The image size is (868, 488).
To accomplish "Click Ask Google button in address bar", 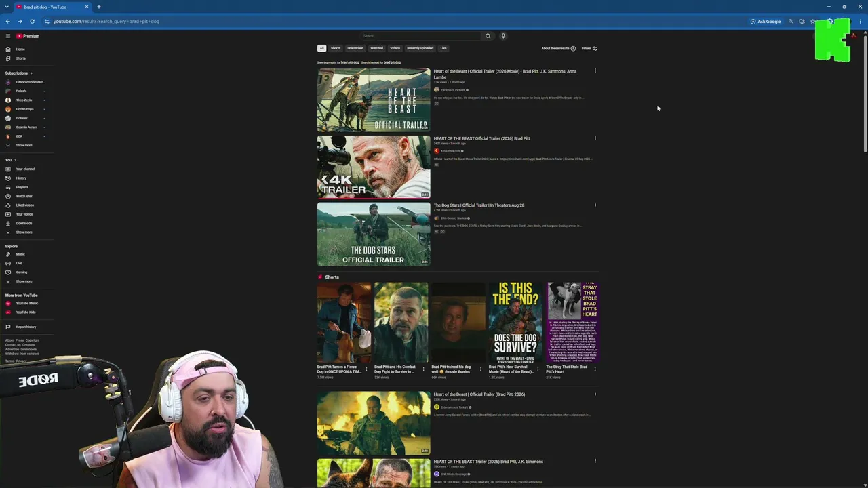I will pos(766,22).
